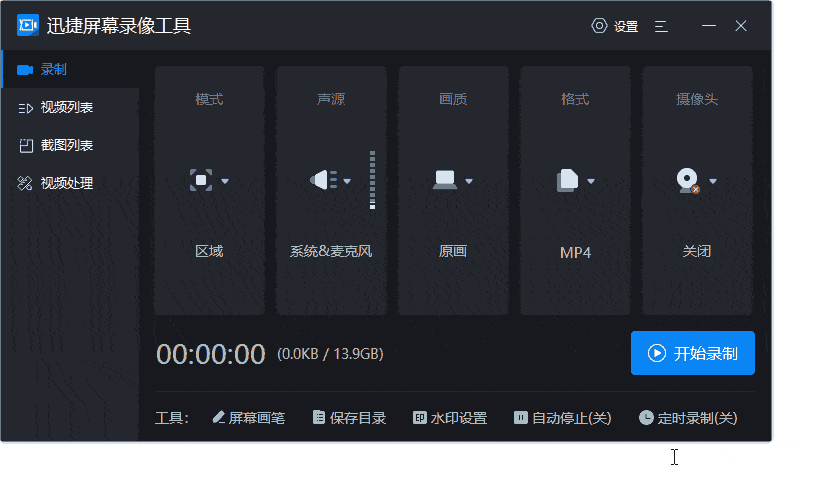
Task: Click the region mode icon
Action: pos(201,181)
